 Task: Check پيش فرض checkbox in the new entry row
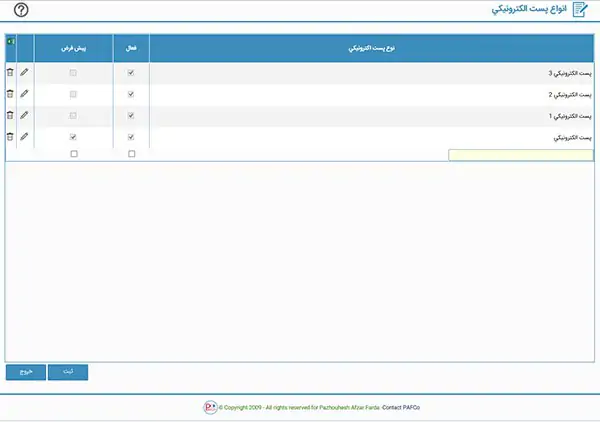pyautogui.click(x=74, y=154)
